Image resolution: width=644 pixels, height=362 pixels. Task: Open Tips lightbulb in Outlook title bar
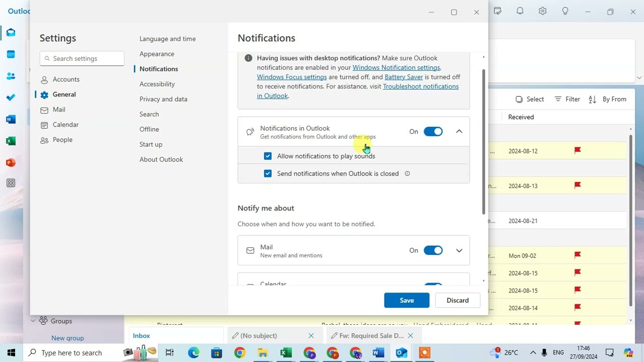pyautogui.click(x=565, y=11)
